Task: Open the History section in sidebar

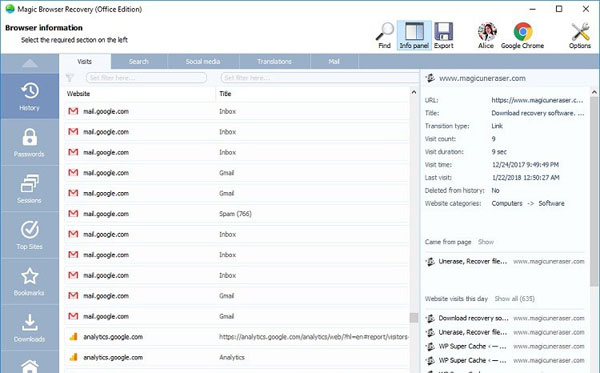Action: click(x=29, y=96)
